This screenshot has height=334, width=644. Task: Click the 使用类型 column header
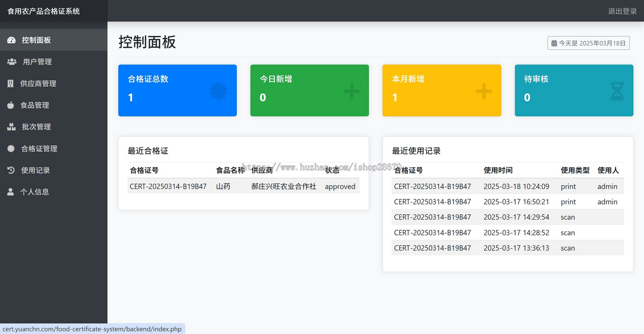(575, 170)
